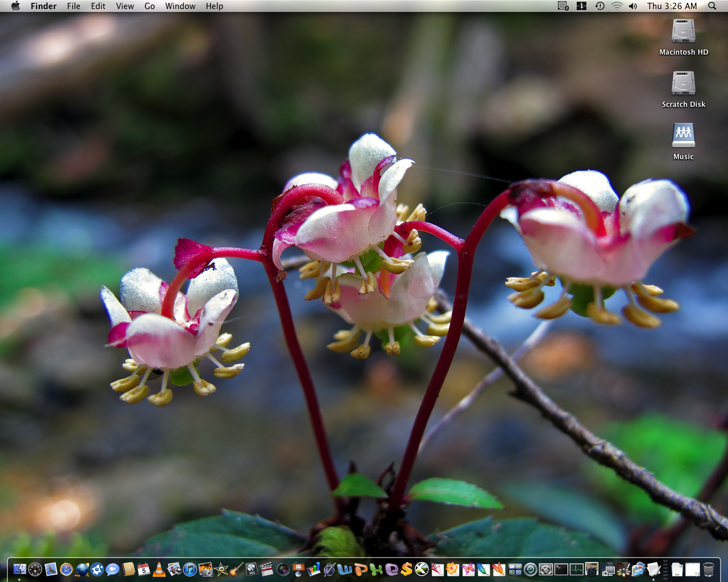Click the volume speaker menu bar icon

pyautogui.click(x=633, y=6)
